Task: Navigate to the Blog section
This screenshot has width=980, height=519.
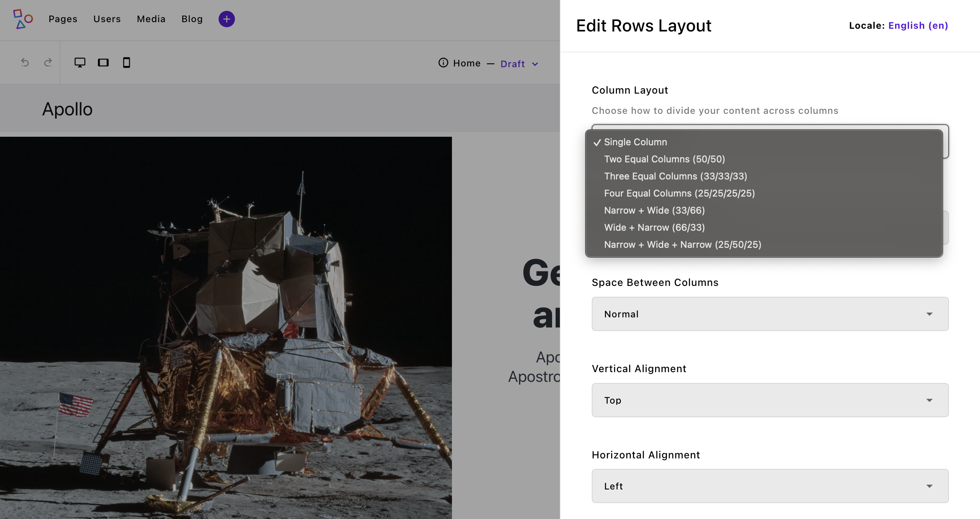Action: tap(192, 19)
